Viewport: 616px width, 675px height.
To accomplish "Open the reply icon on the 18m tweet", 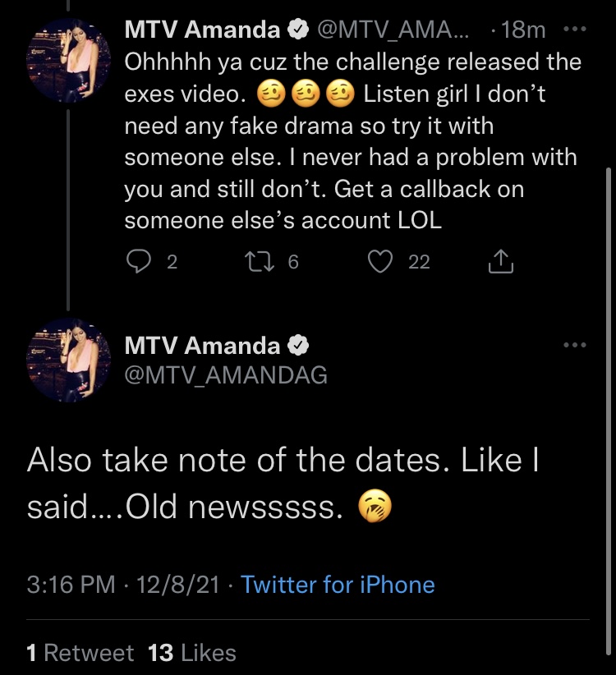I will 139,262.
